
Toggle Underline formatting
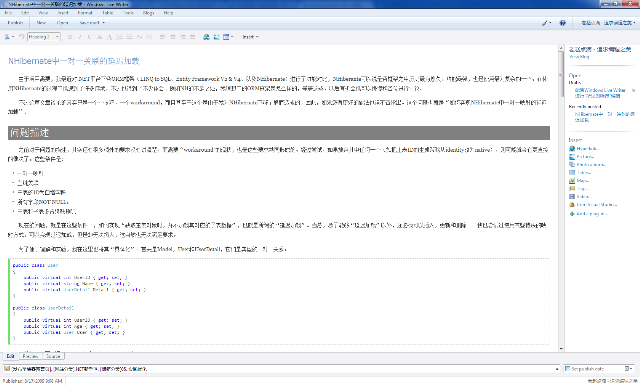[89, 37]
